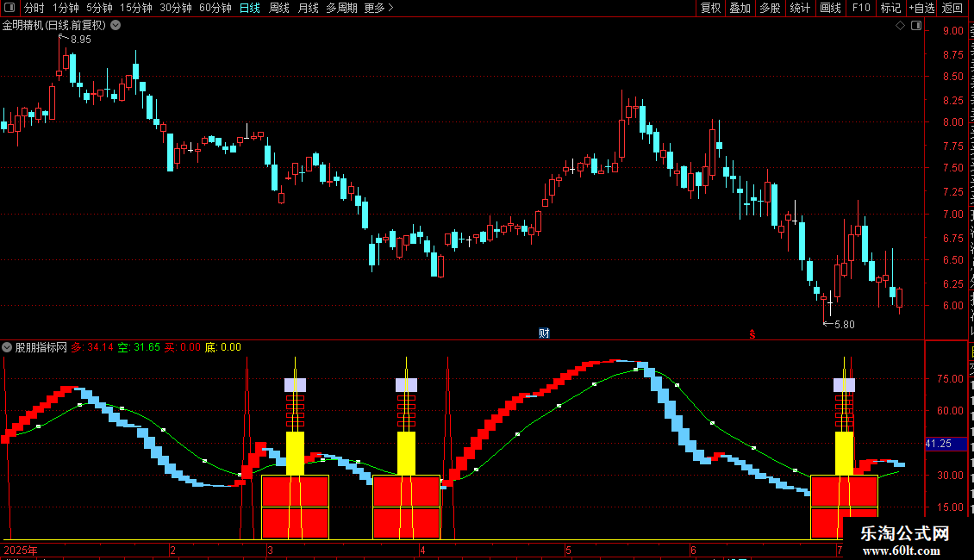Expand the 更多 periods menu
Viewport: 974px width, 560px height.
pyautogui.click(x=378, y=8)
